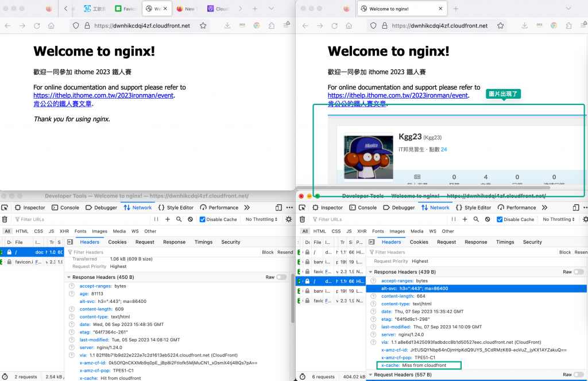Search network requests in left DevTools
This screenshot has width=588, height=381.
(x=179, y=220)
